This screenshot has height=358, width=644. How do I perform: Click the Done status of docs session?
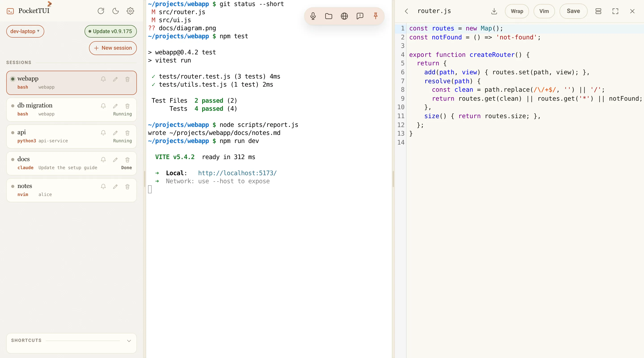(127, 168)
